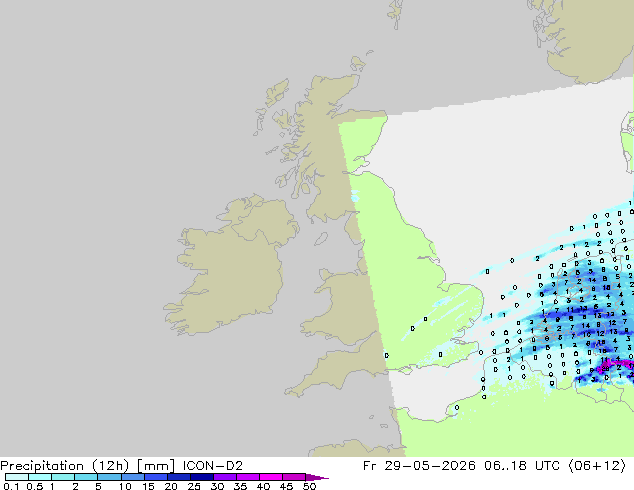Image resolution: width=634 pixels, height=490 pixels.
Task: Click the legend's pointed arrow end beyond 50
Action: 317,477
